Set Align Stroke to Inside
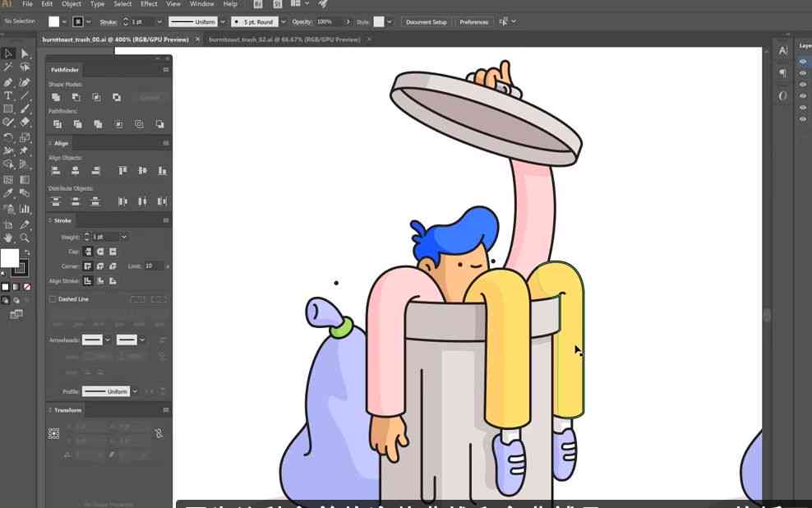Screen dimensions: 812x508 click(100, 280)
